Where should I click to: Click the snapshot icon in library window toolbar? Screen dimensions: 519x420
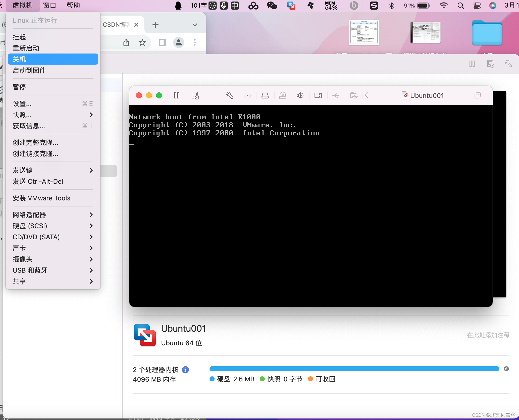click(490, 64)
